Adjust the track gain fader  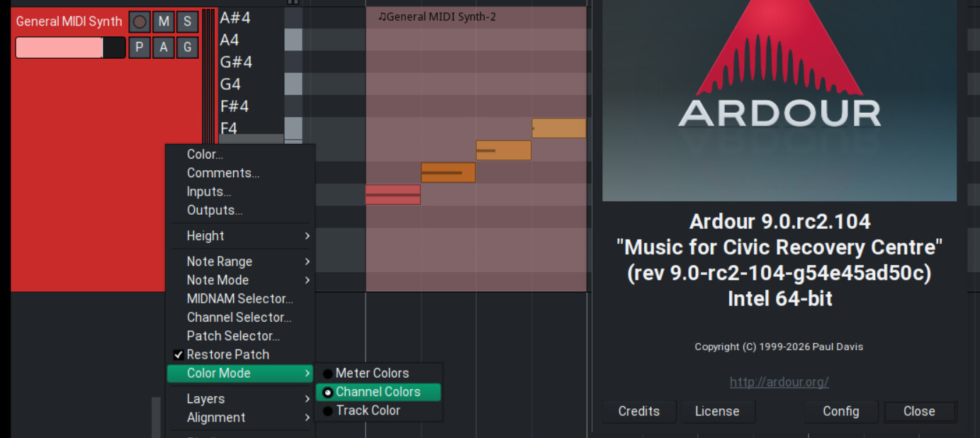click(x=70, y=47)
